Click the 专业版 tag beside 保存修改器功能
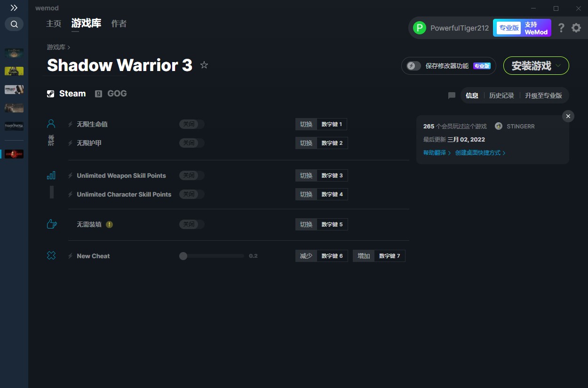The image size is (588, 388). (x=482, y=66)
